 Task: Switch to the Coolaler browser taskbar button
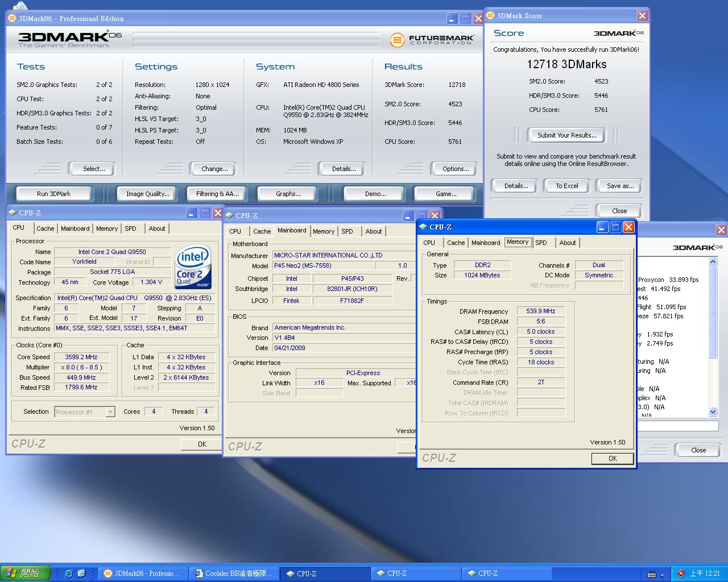[x=234, y=573]
